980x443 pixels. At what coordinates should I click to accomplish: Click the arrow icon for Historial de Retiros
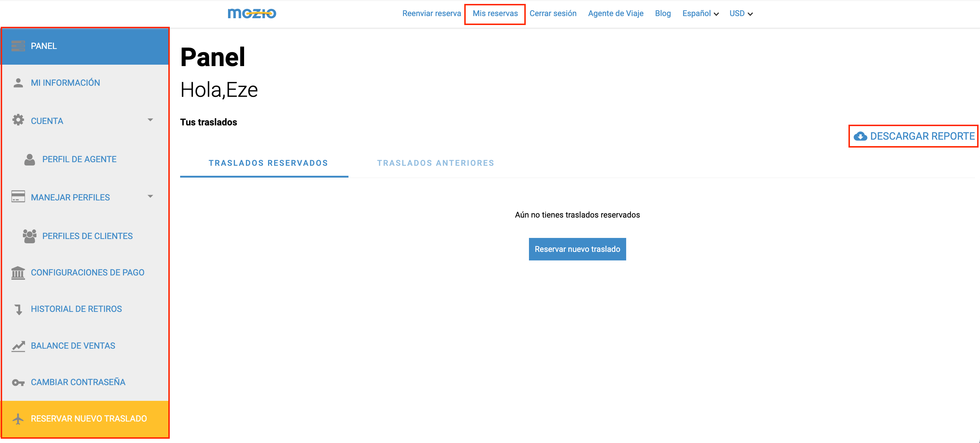[18, 309]
